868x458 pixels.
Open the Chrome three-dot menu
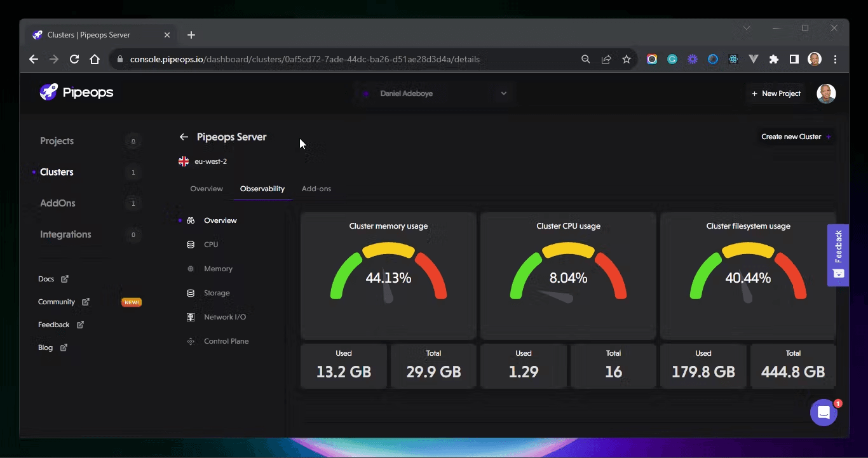(x=836, y=59)
